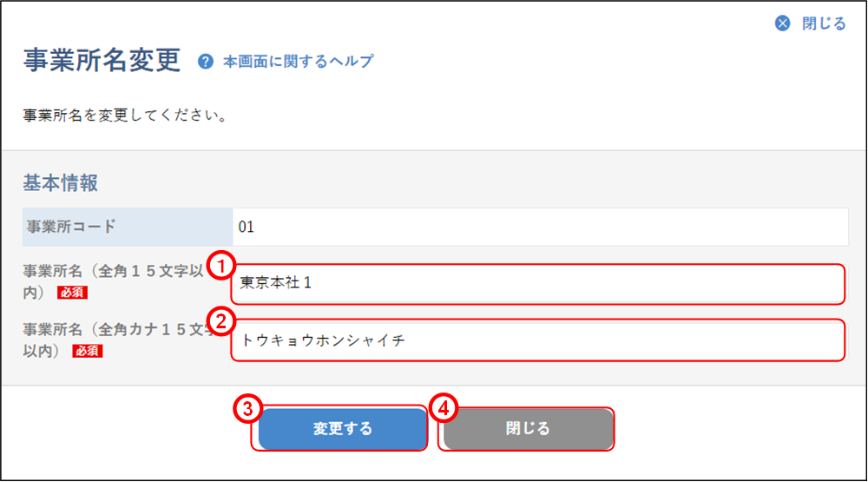This screenshot has width=868, height=482.
Task: Click the red circled number 2 marker
Action: [223, 320]
